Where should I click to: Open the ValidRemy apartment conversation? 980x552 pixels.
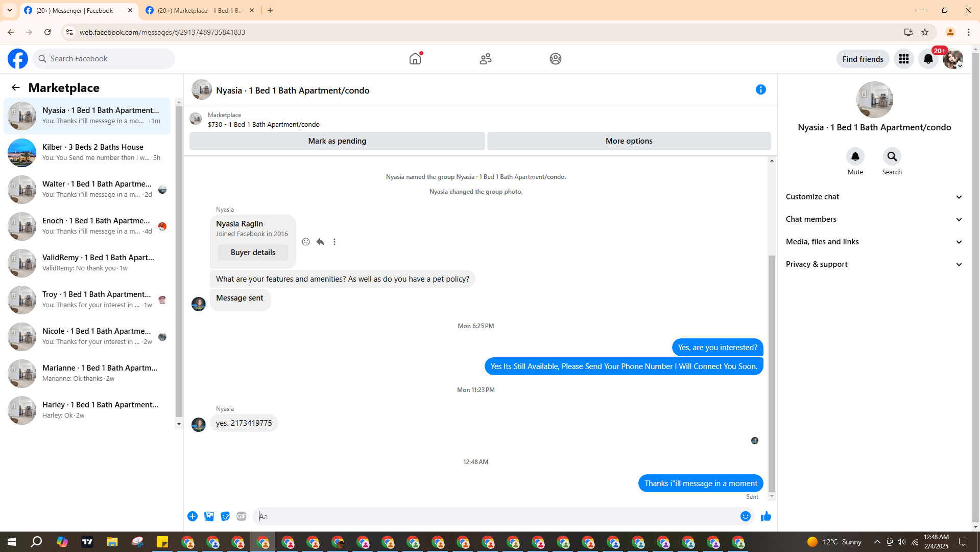pos(87,263)
